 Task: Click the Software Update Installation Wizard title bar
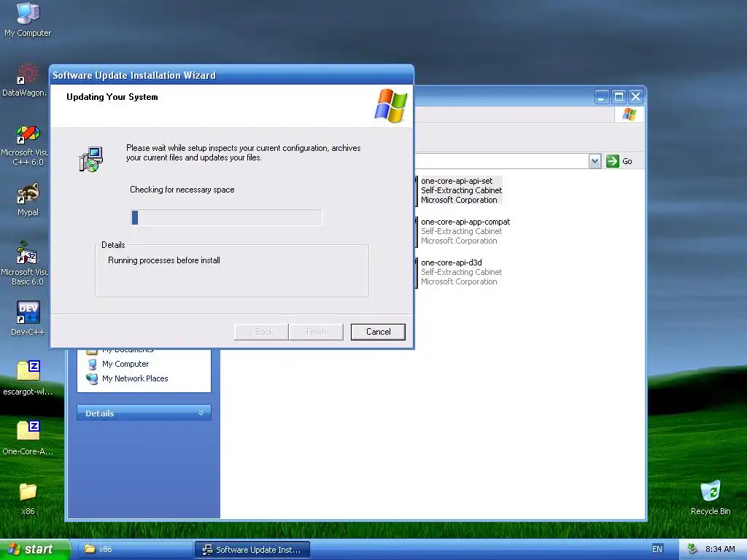pos(231,75)
